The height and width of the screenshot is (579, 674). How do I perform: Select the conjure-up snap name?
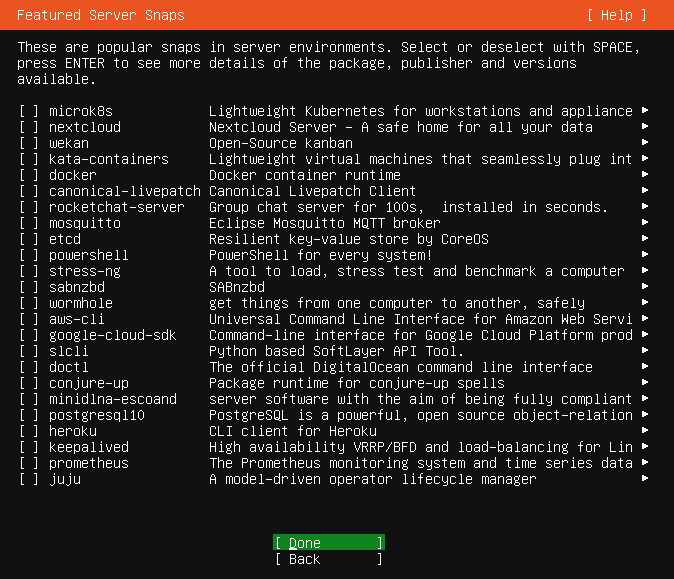click(x=89, y=383)
